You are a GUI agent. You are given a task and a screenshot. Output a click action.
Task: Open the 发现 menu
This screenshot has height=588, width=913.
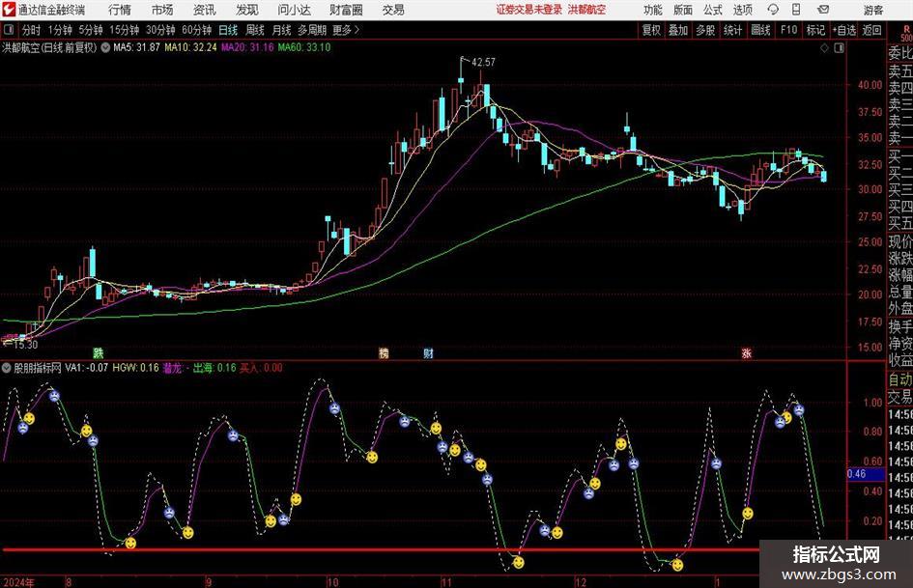[x=247, y=10]
